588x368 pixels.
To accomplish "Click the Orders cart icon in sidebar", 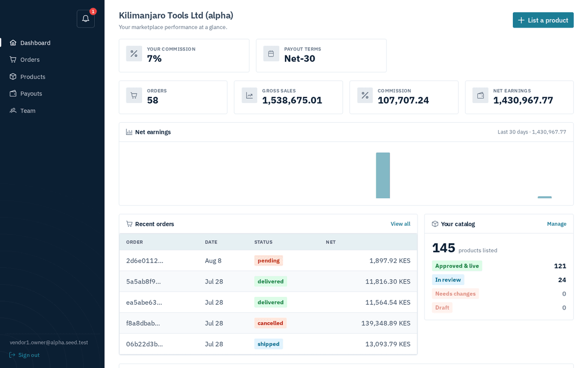I will coord(13,59).
